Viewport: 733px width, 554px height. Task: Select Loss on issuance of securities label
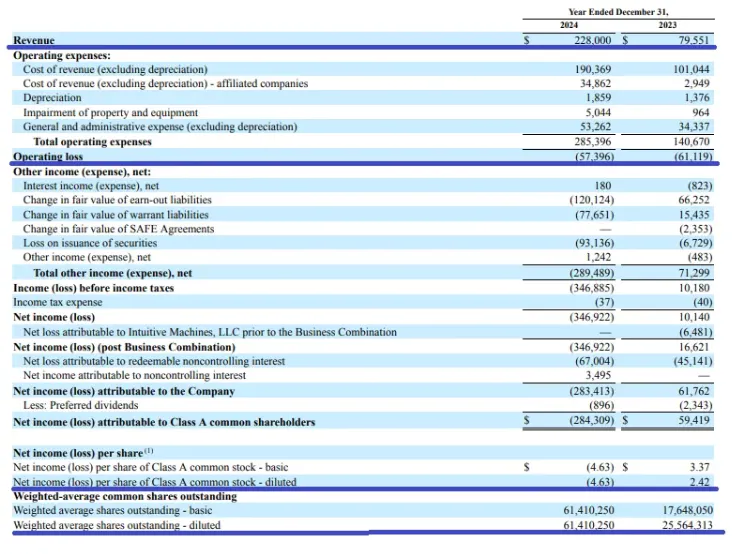(x=90, y=243)
